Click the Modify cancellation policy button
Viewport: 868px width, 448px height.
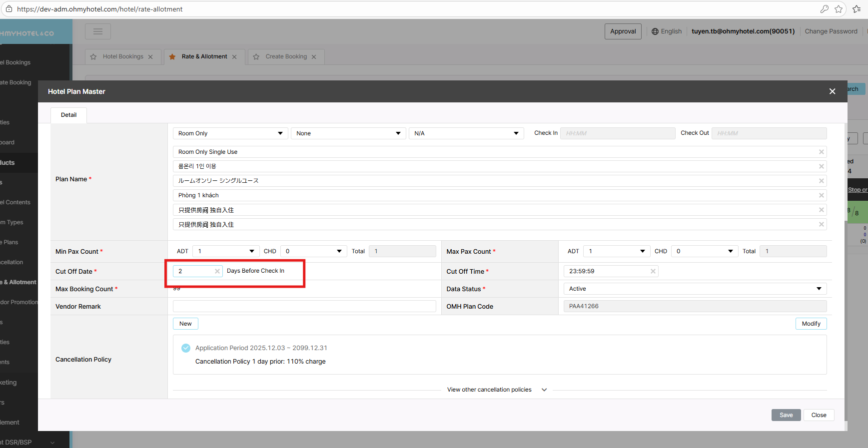click(x=811, y=324)
